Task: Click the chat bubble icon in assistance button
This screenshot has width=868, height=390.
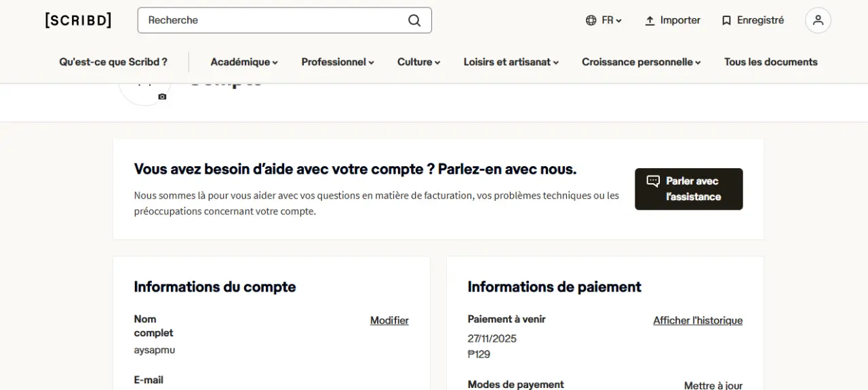Action: point(653,181)
